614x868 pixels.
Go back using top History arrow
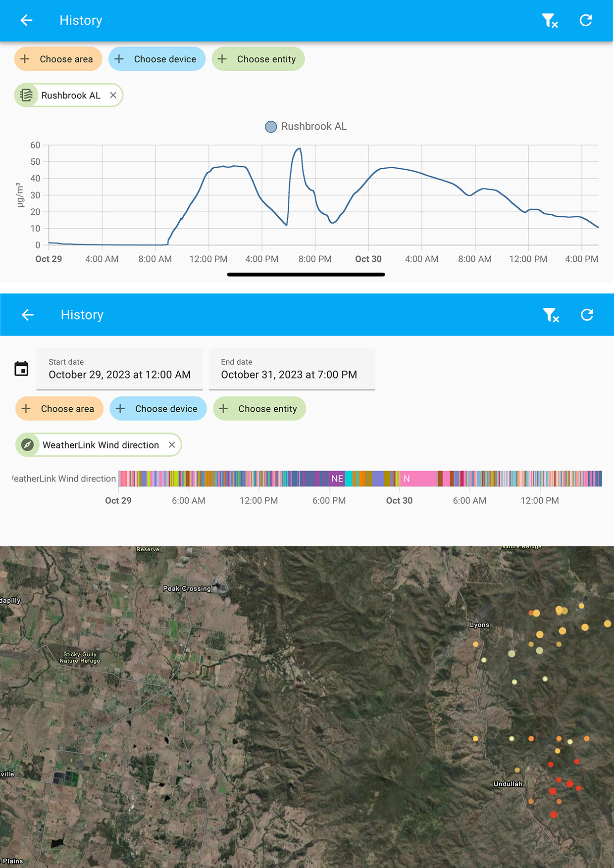pos(26,20)
